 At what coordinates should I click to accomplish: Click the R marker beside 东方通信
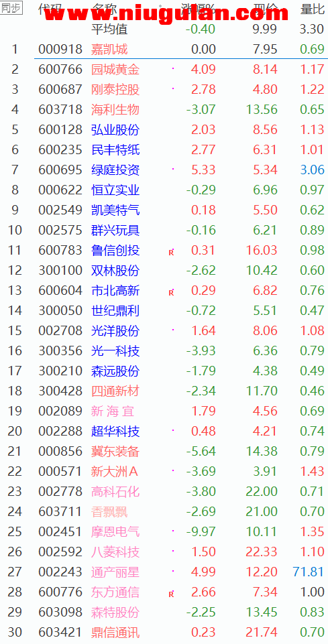[172, 594]
